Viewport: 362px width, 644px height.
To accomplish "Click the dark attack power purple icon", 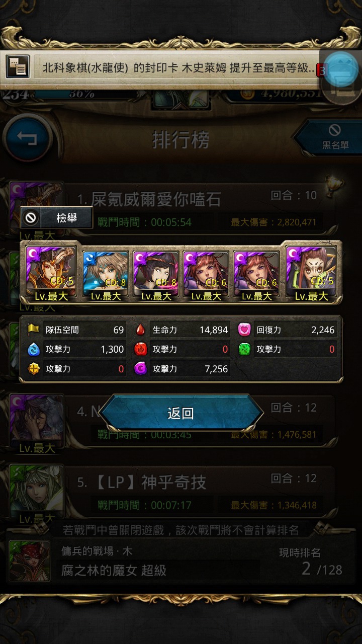I will [x=140, y=369].
